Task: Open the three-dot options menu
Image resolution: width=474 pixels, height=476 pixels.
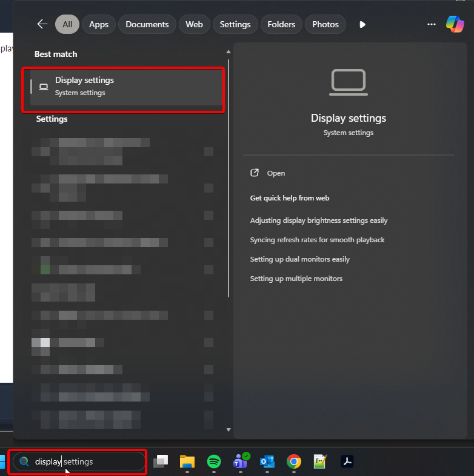Action: (432, 24)
